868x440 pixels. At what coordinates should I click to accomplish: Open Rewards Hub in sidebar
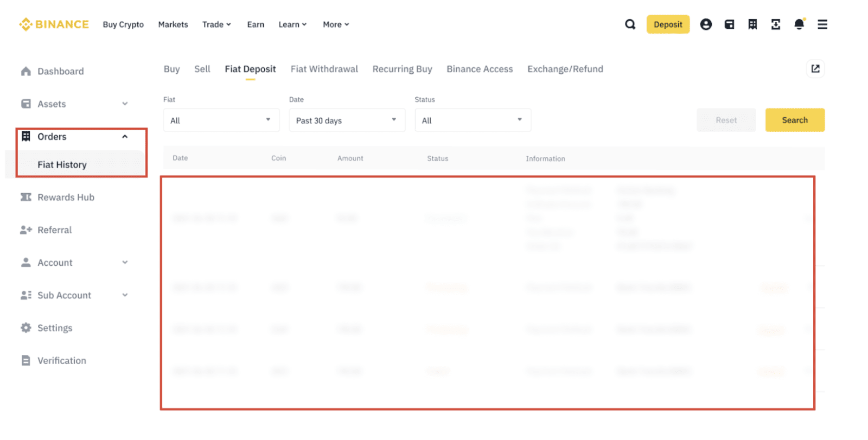tap(66, 197)
